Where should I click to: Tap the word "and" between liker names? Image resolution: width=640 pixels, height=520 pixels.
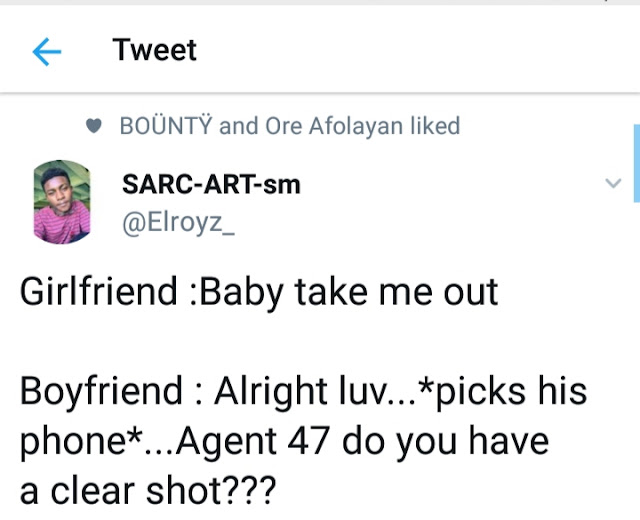[238, 126]
